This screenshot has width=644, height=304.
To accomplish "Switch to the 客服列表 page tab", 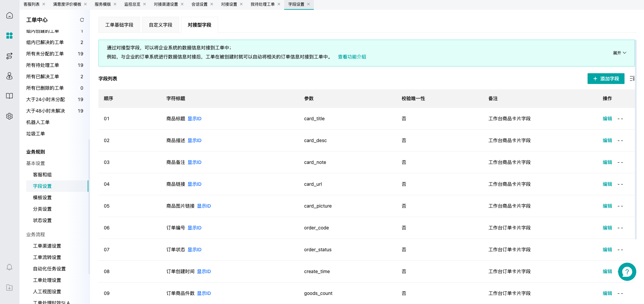I will pos(32,4).
